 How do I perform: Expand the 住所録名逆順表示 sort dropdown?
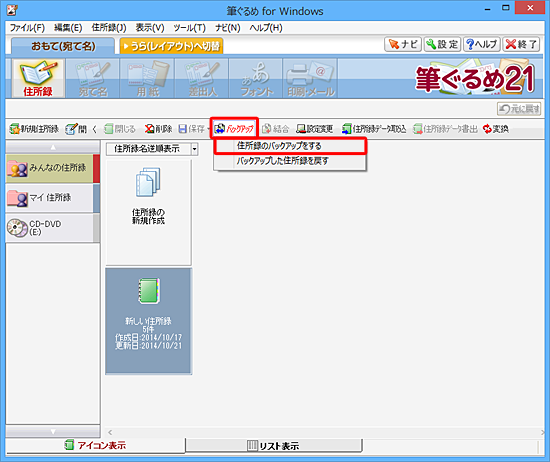194,149
